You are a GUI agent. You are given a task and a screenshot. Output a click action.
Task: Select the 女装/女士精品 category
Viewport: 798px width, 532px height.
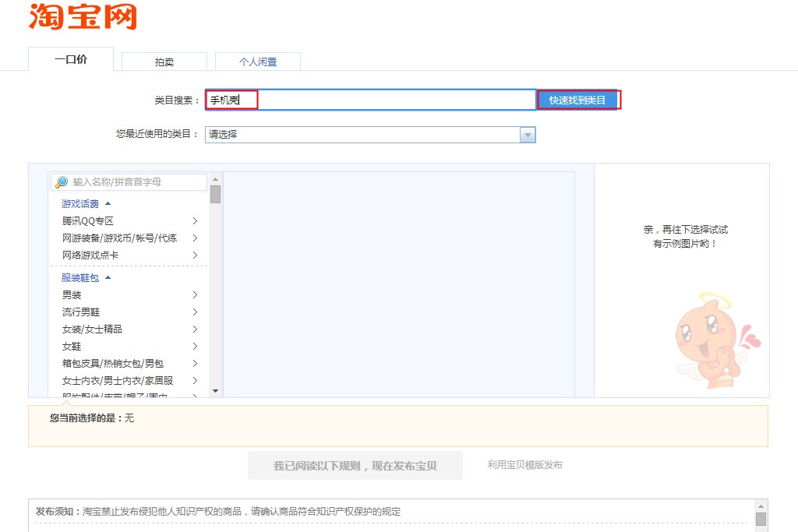(x=129, y=329)
